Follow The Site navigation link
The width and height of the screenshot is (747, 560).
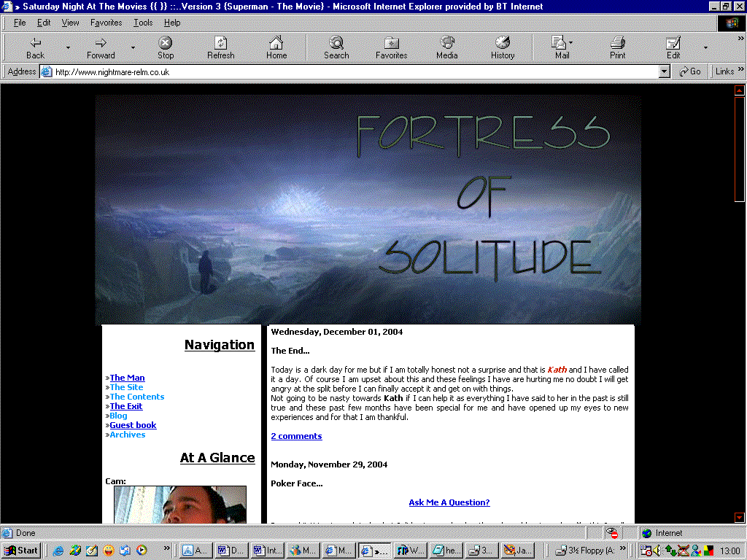pyautogui.click(x=126, y=387)
